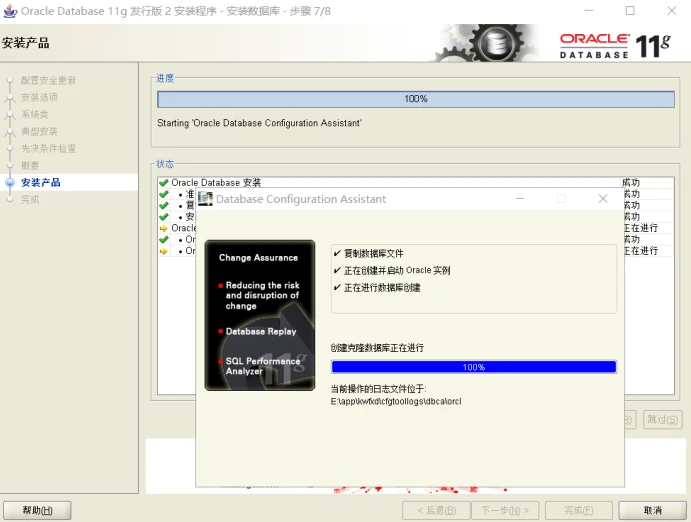This screenshot has width=691, height=522.
Task: Click the checkmark beside 正在创建并启动 Oracle 实例
Action: [337, 270]
